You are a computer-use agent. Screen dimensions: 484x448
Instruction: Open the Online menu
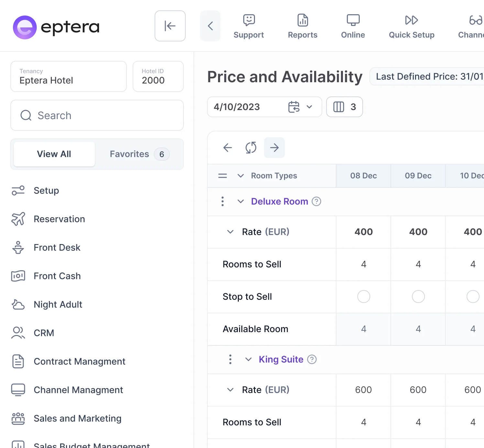pos(353,26)
